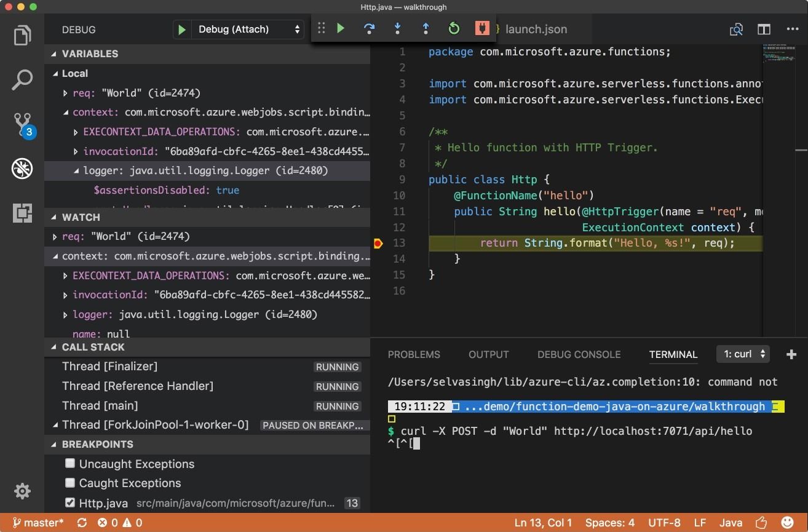Open the Source Control sidebar icon
Screen dimensions: 808x532
point(22,124)
